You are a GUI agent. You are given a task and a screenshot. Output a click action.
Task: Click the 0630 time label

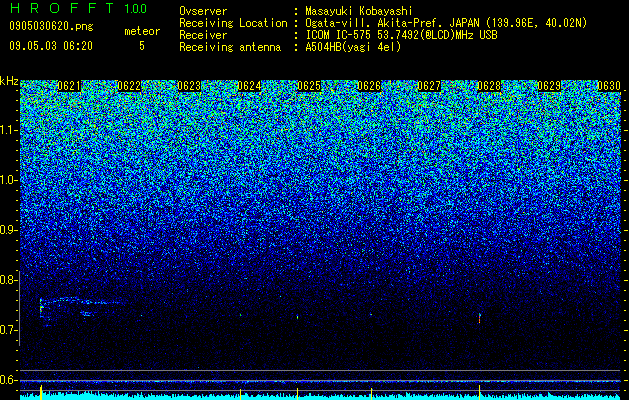(x=609, y=86)
